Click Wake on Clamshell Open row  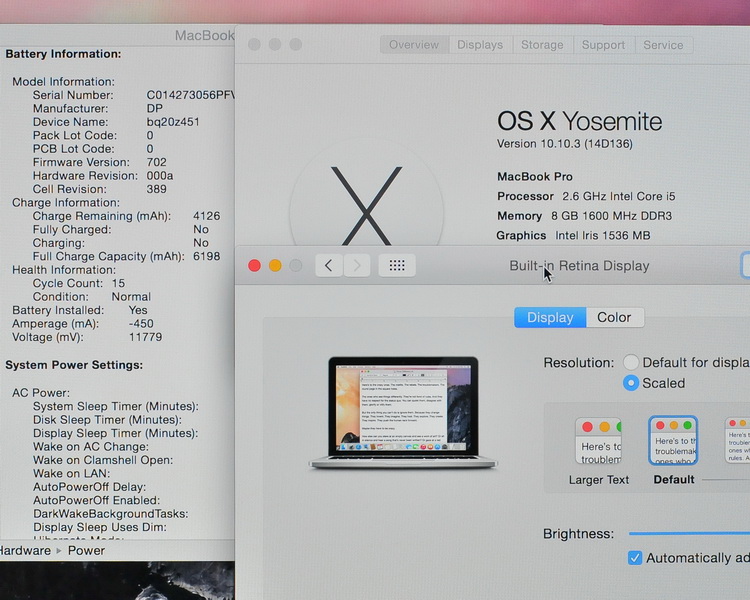[103, 460]
